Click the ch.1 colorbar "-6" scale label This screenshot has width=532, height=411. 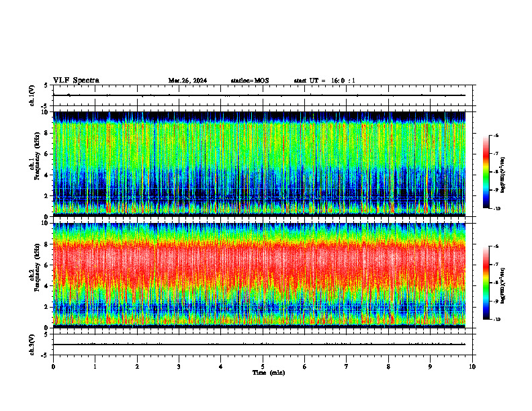tap(496, 135)
